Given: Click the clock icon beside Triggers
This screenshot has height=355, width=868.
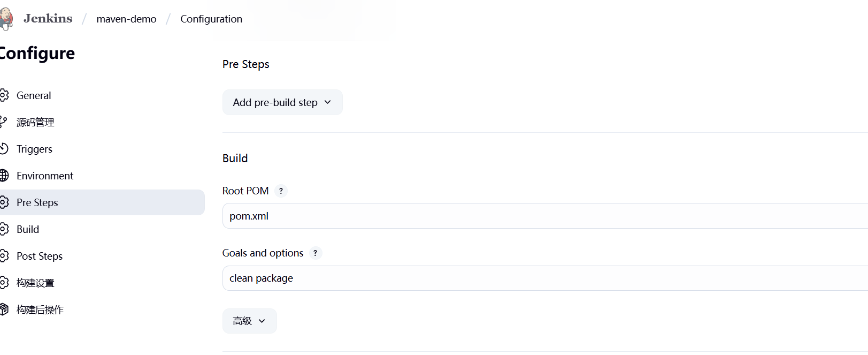Looking at the screenshot, I should (4, 149).
